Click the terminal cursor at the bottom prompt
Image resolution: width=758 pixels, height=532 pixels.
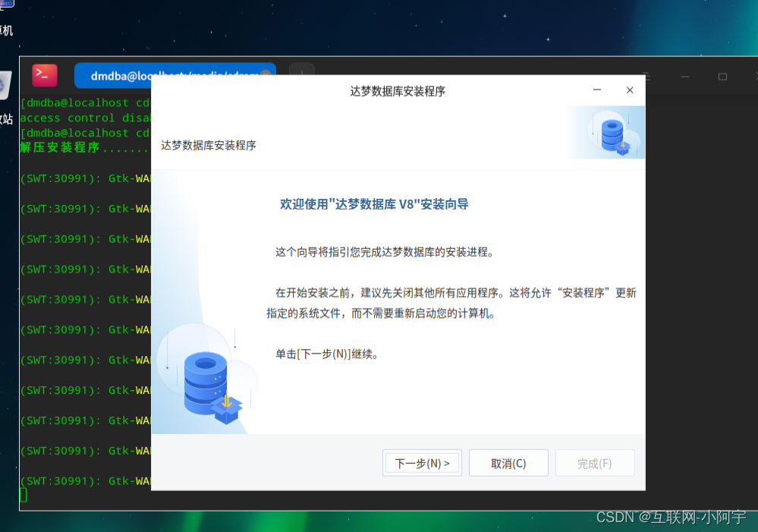point(23,496)
